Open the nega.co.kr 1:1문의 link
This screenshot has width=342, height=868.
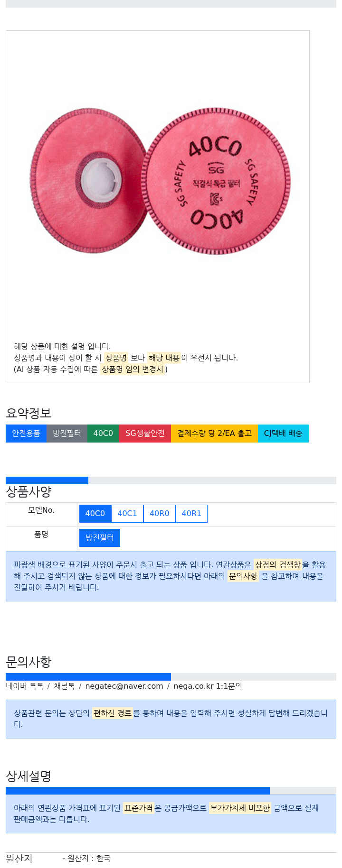[x=208, y=686]
